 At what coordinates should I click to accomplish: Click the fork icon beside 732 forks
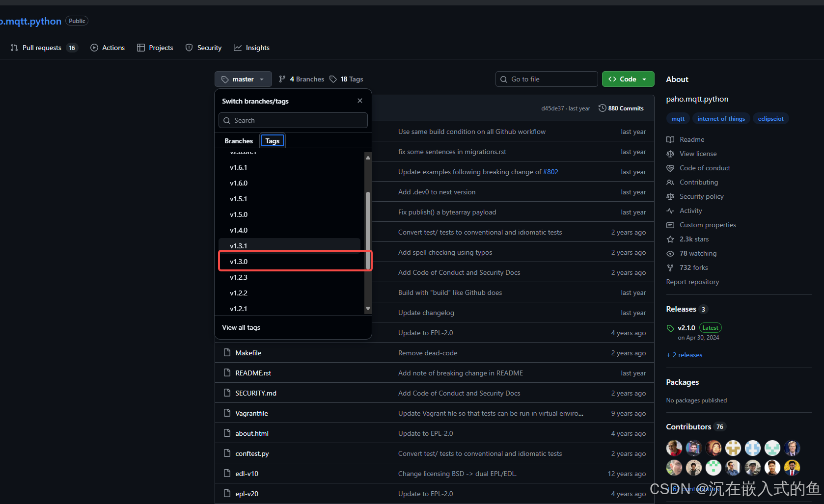[x=670, y=267]
